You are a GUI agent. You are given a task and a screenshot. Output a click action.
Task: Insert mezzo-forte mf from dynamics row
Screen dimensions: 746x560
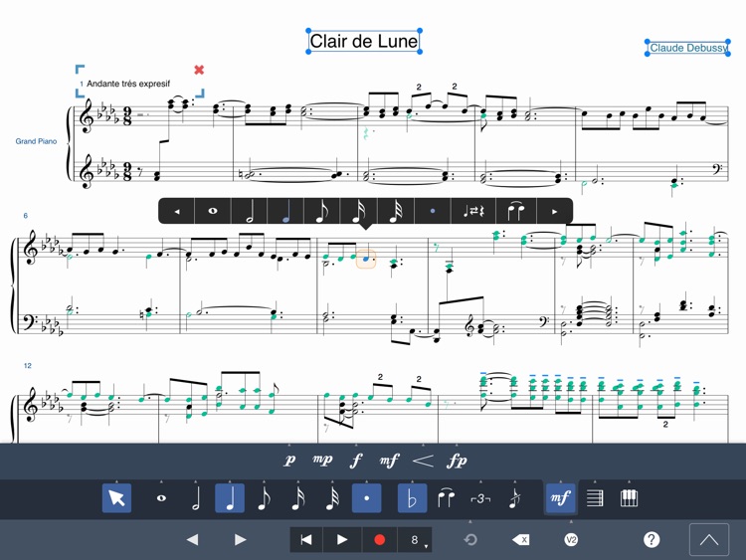[390, 461]
